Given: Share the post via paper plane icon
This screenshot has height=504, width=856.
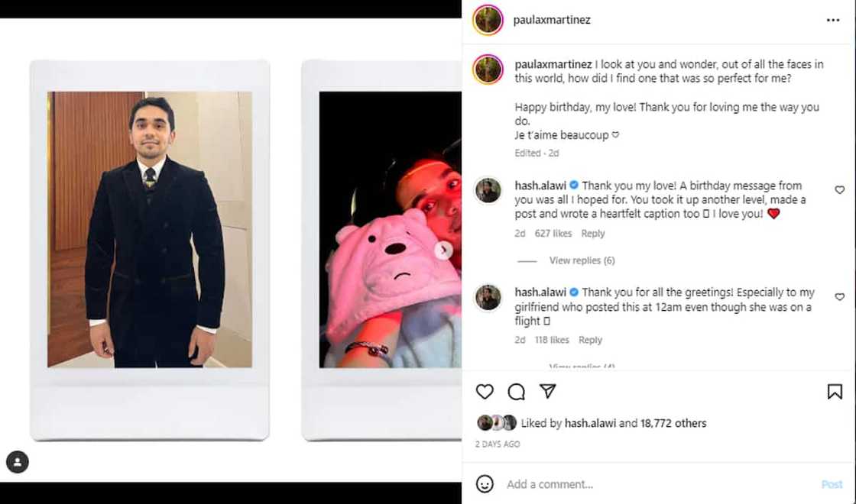Looking at the screenshot, I should pyautogui.click(x=547, y=391).
